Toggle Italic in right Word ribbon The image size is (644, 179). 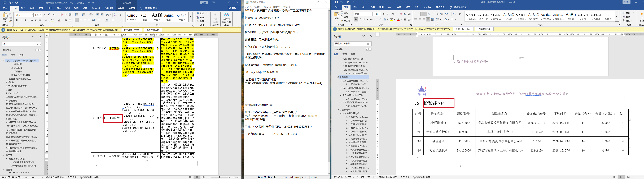pyautogui.click(x=360, y=20)
